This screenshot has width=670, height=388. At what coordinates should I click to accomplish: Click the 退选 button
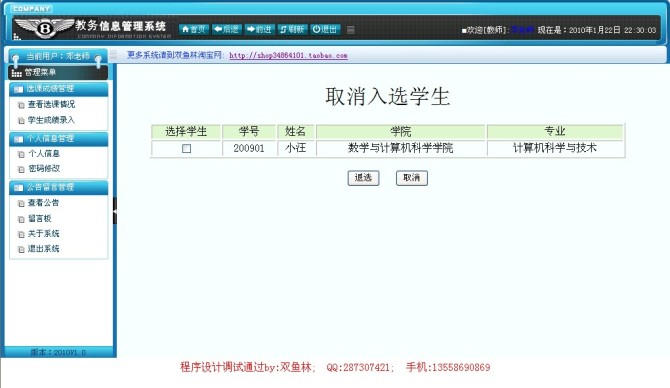point(363,178)
